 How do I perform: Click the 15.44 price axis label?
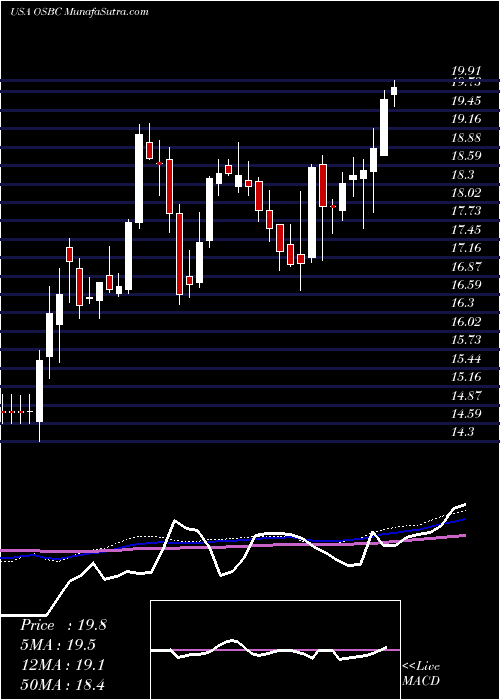tap(466, 359)
